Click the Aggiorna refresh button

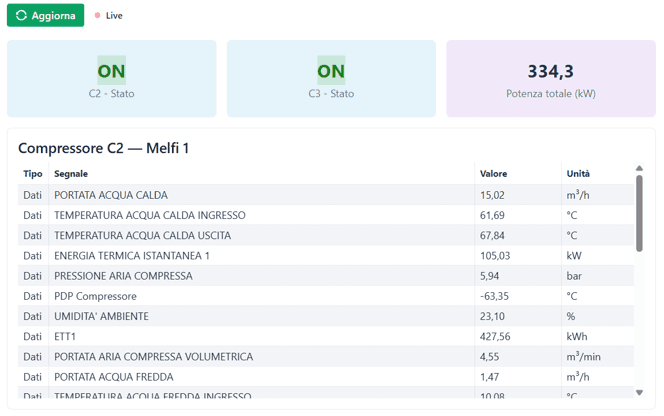45,15
